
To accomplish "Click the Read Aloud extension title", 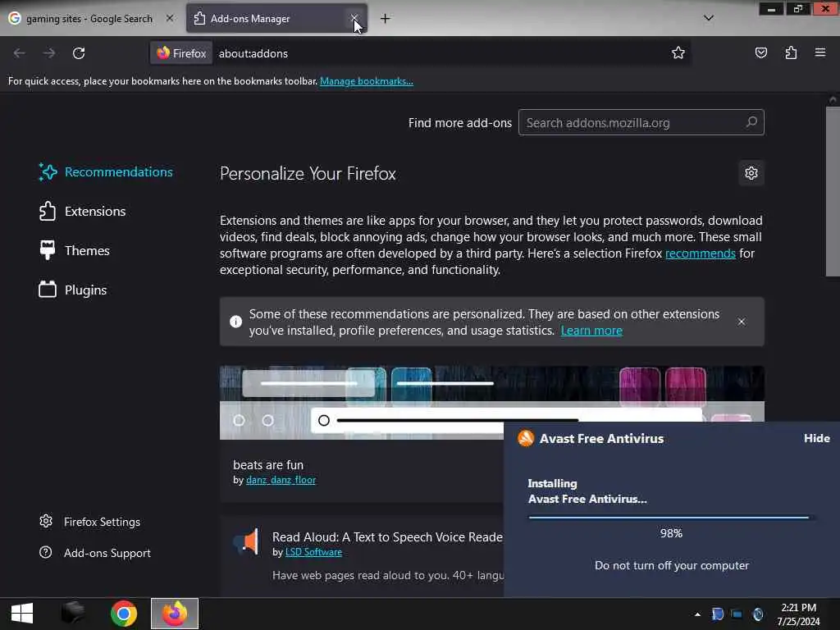I will pos(387,536).
